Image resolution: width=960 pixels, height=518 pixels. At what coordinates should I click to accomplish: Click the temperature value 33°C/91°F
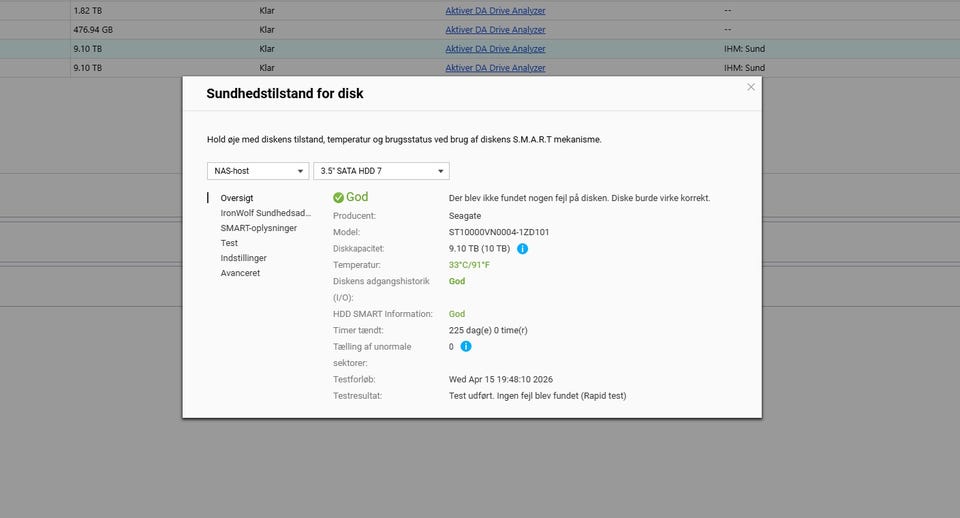pyautogui.click(x=469, y=265)
